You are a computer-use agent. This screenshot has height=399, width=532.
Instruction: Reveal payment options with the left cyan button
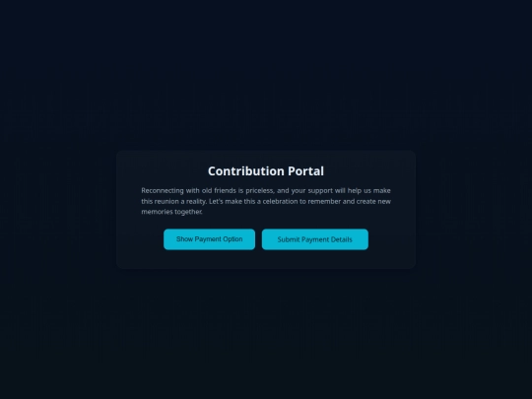pos(209,239)
